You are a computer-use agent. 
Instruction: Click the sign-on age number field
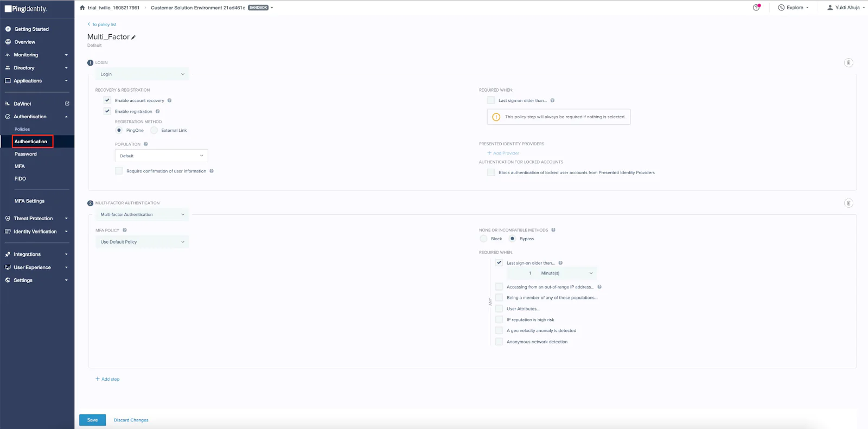tap(529, 273)
